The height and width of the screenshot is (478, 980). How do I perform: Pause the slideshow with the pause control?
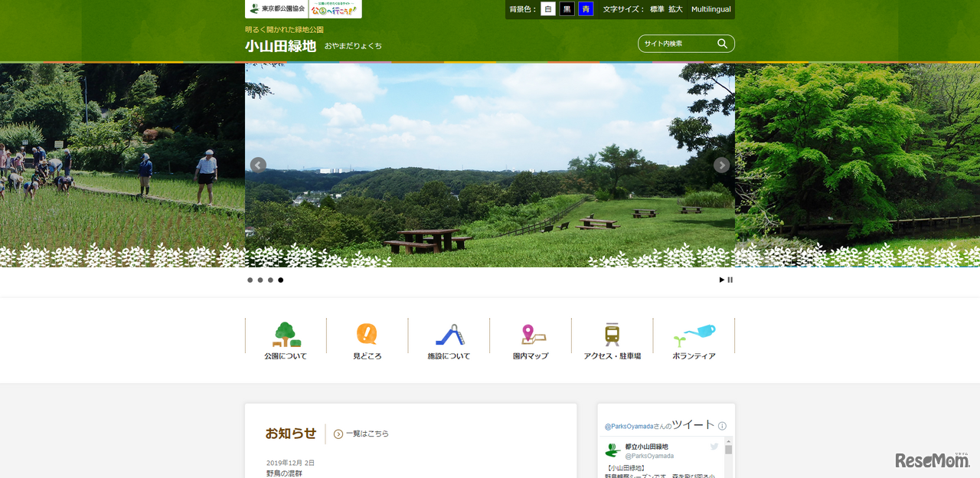coord(730,280)
